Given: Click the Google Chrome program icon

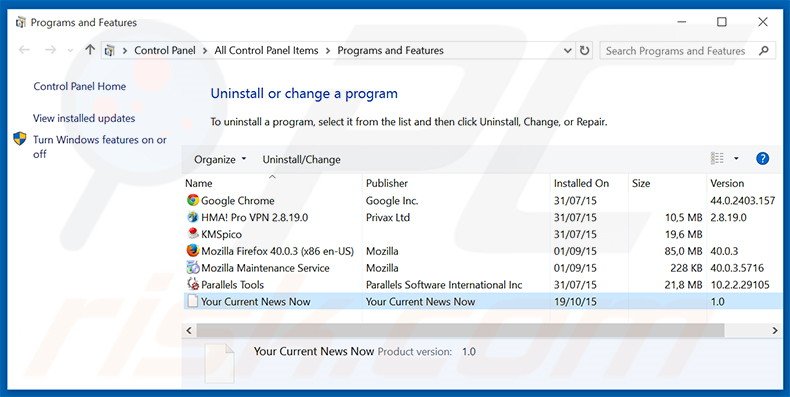Looking at the screenshot, I should coord(192,201).
